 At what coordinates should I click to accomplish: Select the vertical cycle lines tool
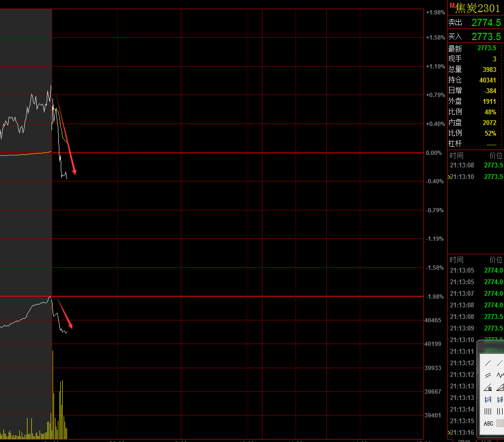488,412
